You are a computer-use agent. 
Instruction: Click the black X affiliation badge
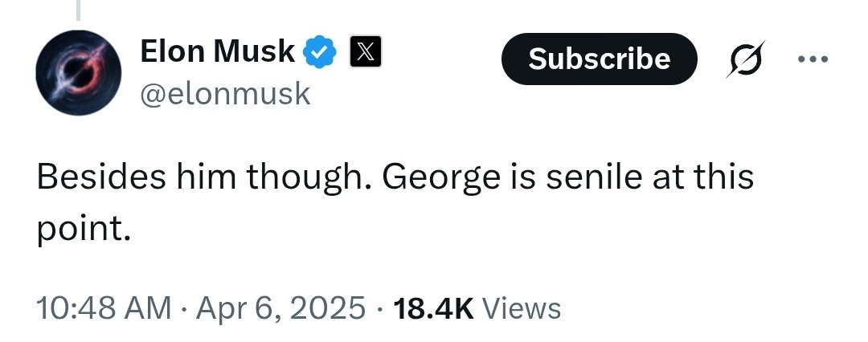click(x=366, y=51)
